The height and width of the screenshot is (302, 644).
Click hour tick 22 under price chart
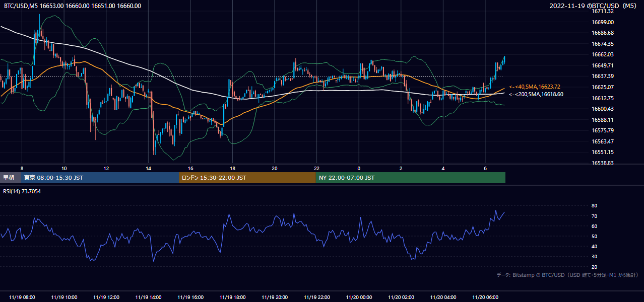316,168
